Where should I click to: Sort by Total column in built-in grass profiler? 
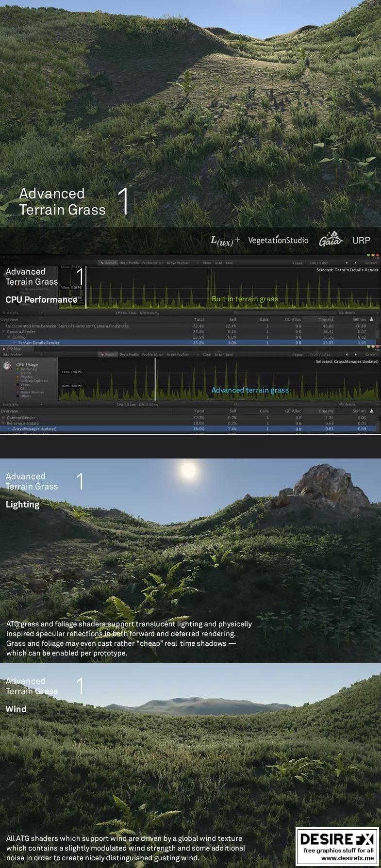click(199, 319)
